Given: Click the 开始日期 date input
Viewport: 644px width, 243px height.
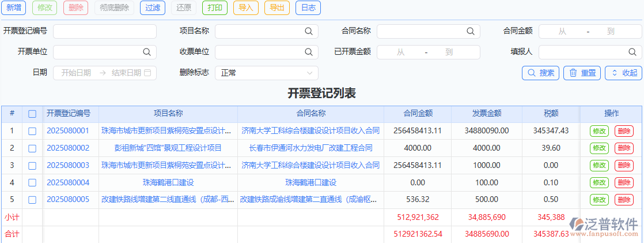Looking at the screenshot, I should tap(77, 73).
